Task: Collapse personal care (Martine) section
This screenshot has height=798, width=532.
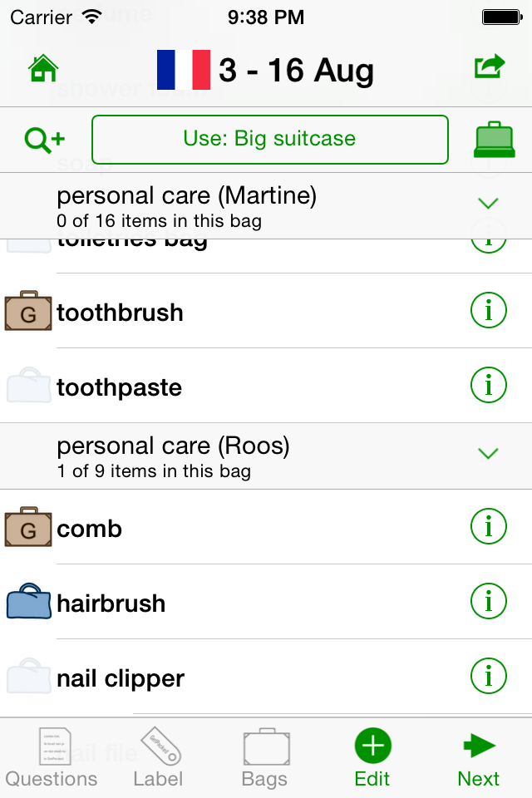Action: point(489,203)
